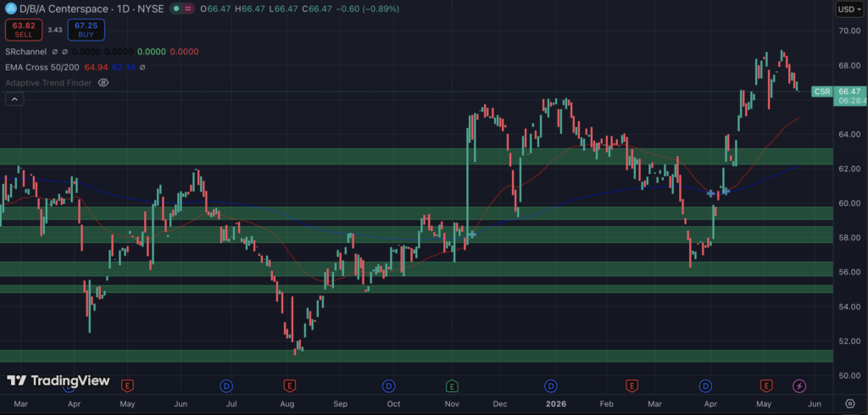Image resolution: width=868 pixels, height=415 pixels.
Task: Click the blue D dividend marker above Jul
Action: click(x=225, y=385)
